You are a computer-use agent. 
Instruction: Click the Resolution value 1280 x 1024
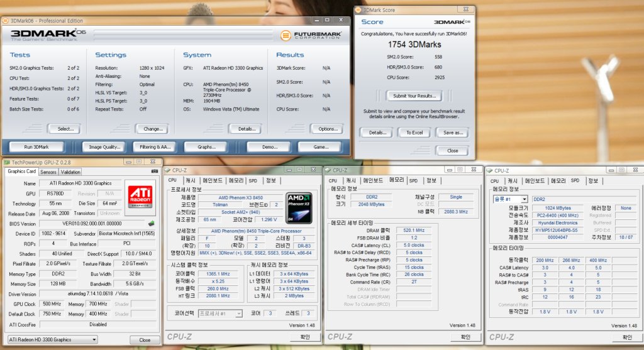[x=152, y=68]
